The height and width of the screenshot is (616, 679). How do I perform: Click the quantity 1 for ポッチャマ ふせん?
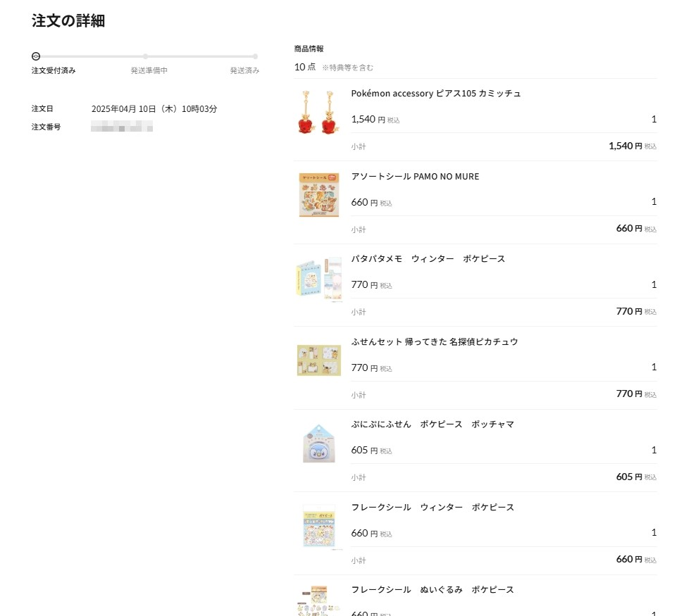[x=654, y=450]
